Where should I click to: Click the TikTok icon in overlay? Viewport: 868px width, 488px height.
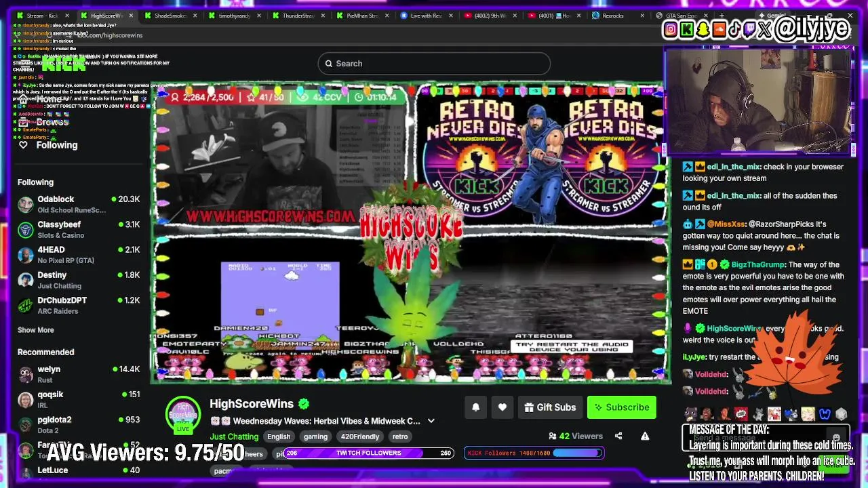pyautogui.click(x=734, y=29)
